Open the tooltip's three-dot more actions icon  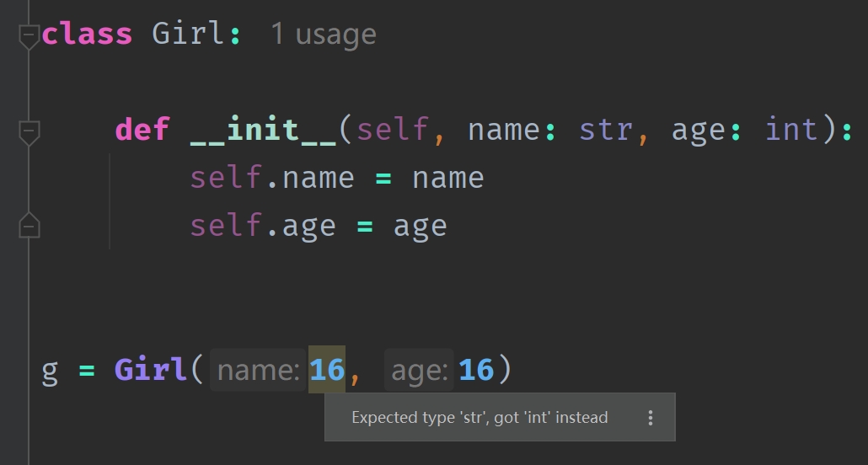[x=651, y=418]
